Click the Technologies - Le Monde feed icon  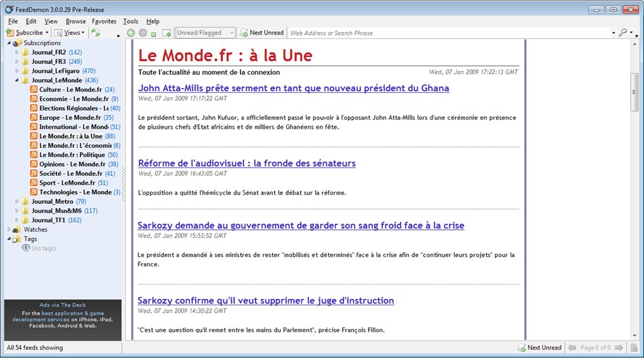pyautogui.click(x=34, y=192)
